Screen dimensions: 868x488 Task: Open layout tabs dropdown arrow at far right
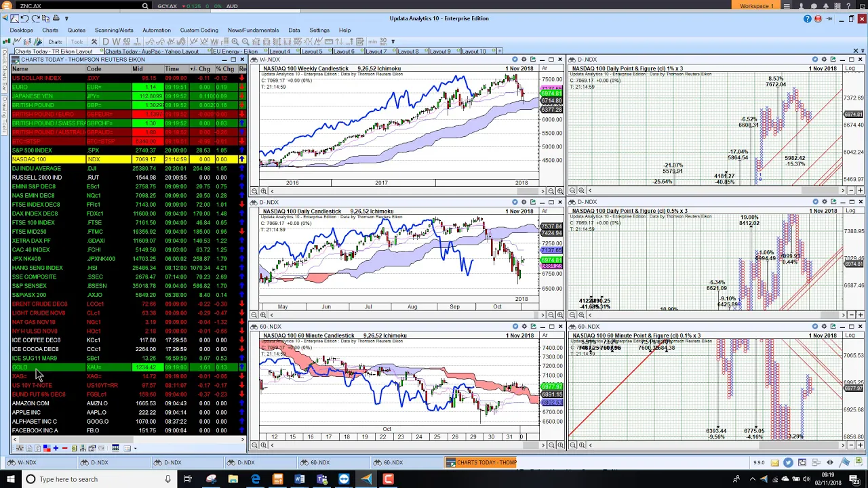pyautogui.click(x=863, y=51)
